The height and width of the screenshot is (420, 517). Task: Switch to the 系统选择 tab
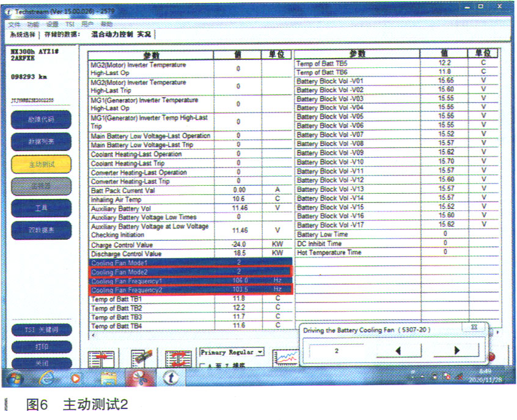(x=23, y=34)
